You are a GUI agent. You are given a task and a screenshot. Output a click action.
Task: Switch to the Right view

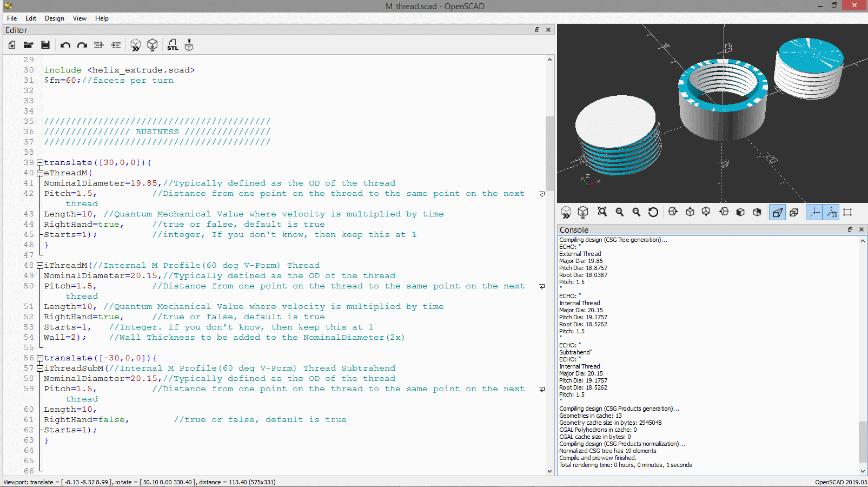(673, 212)
